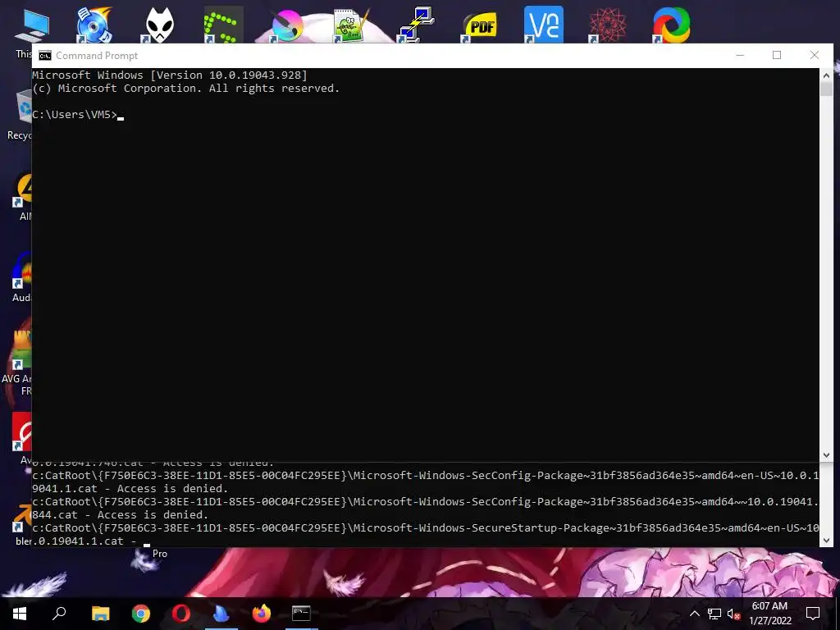840x630 pixels.
Task: Open the network status tray icon
Action: pyautogui.click(x=714, y=614)
